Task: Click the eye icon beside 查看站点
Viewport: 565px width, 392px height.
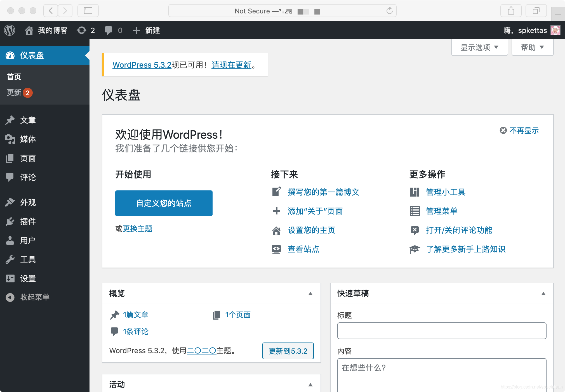Action: click(x=276, y=249)
